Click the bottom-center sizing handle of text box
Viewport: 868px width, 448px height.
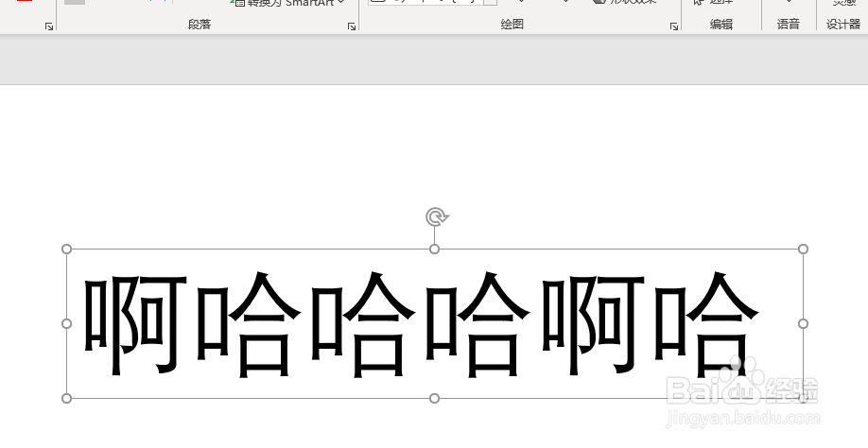435,398
